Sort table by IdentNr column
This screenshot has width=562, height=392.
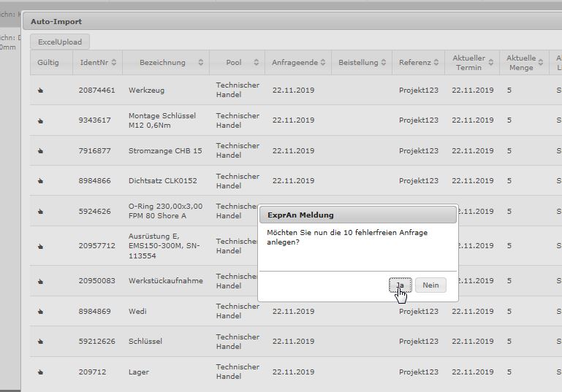coord(97,63)
